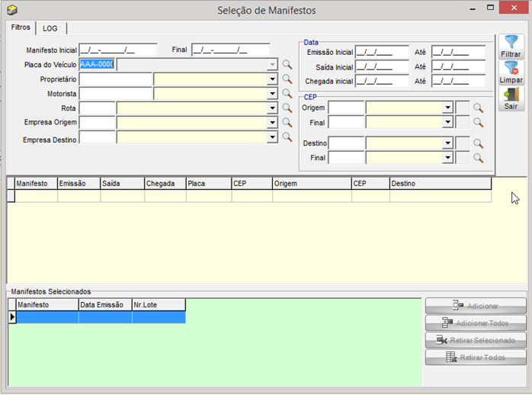Expand the Proprietário dropdown list
The height and width of the screenshot is (395, 532).
click(272, 79)
